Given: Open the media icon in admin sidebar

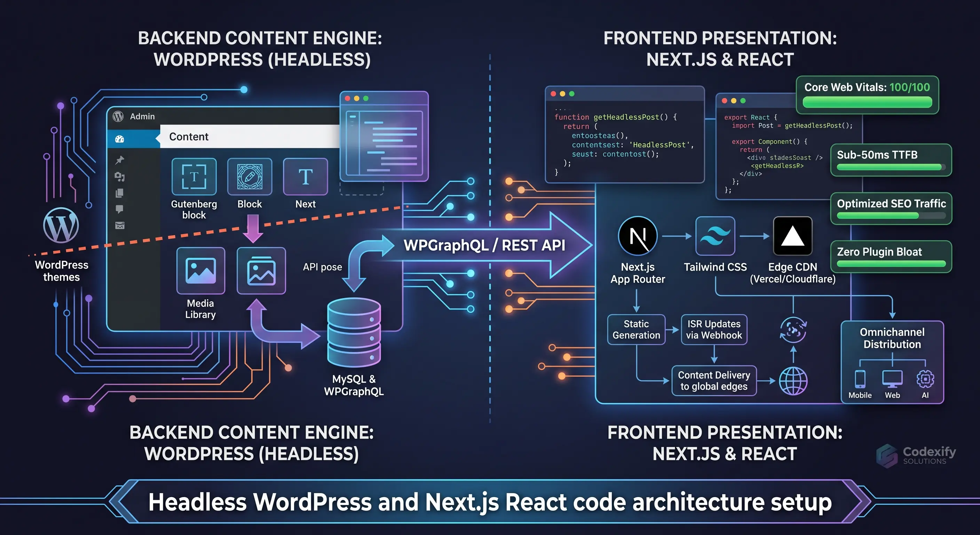Looking at the screenshot, I should [119, 177].
